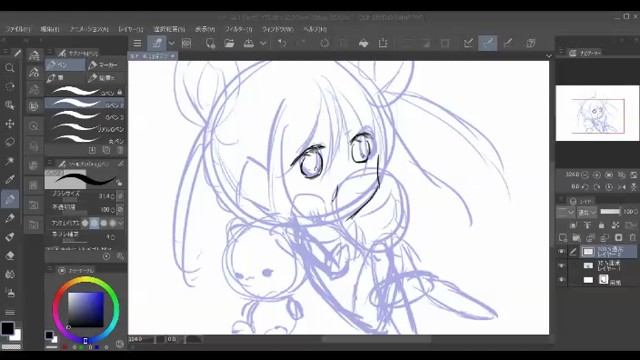Select the Eyedropper tool
Screen dimensions: 640x360
tap(10, 180)
